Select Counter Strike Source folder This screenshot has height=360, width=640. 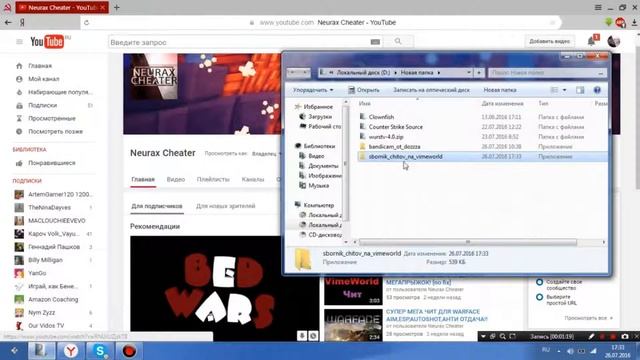[x=396, y=127]
